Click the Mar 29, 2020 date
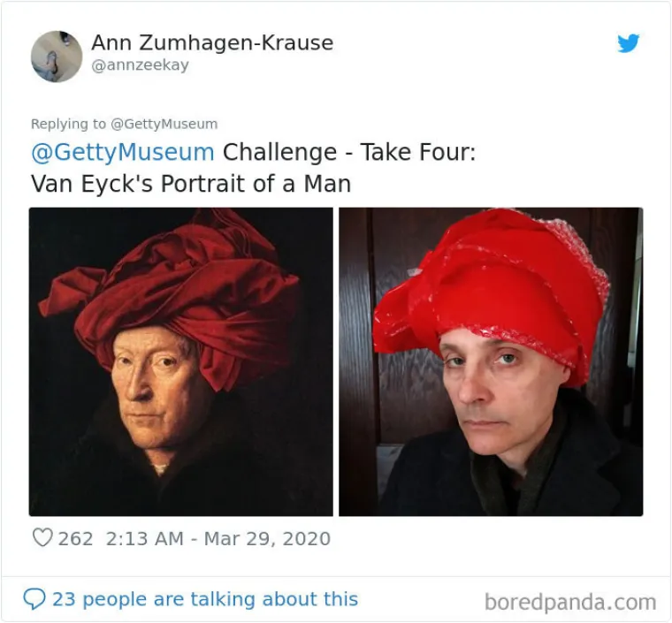Image resolution: width=672 pixels, height=623 pixels. click(x=267, y=539)
